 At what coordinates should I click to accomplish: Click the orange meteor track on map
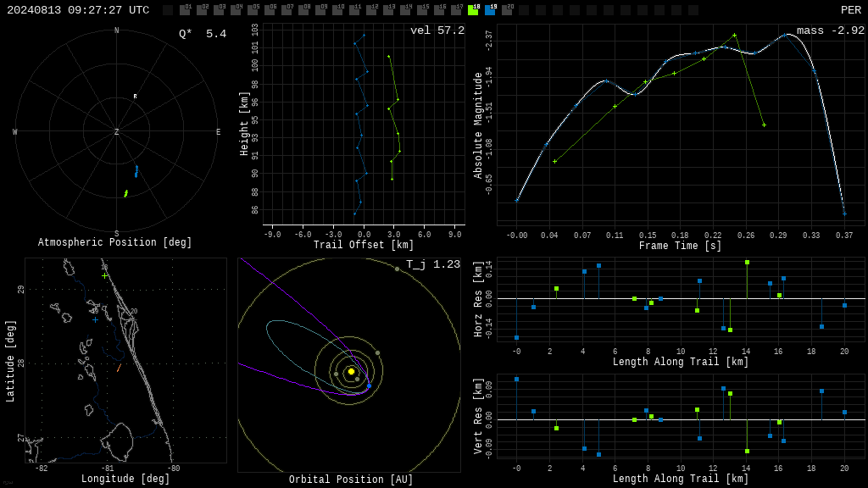point(119,368)
